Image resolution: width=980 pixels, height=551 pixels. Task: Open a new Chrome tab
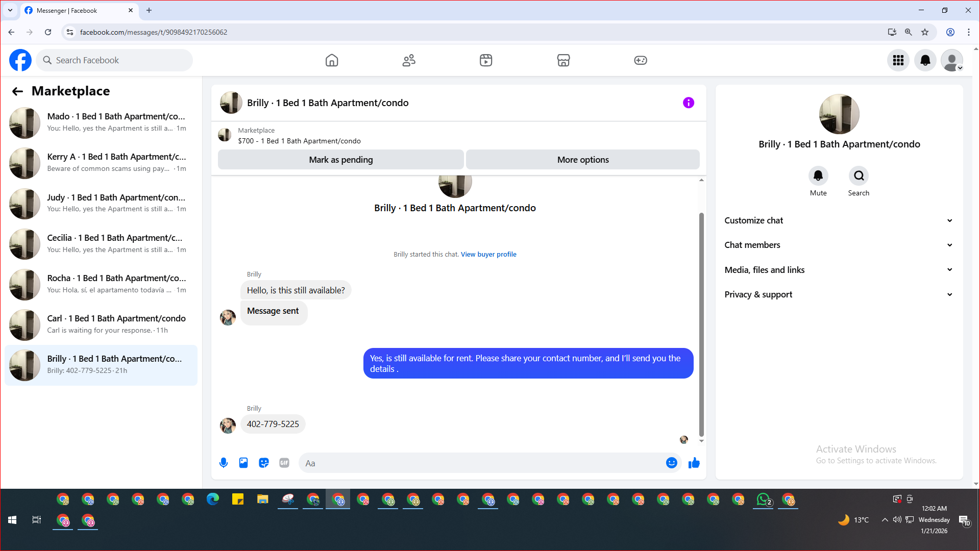tap(149, 10)
